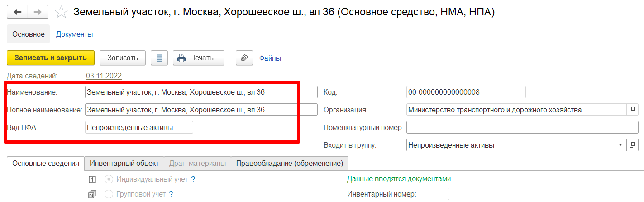
Task: Click the individual accounting icon with number 1
Action: coord(93,179)
